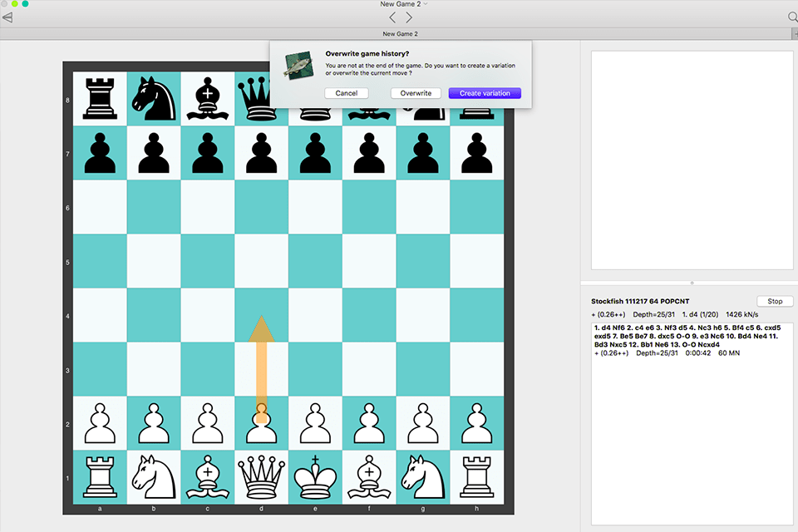This screenshot has width=798, height=532.
Task: Click the back triangle toolbar icon
Action: (x=7, y=17)
